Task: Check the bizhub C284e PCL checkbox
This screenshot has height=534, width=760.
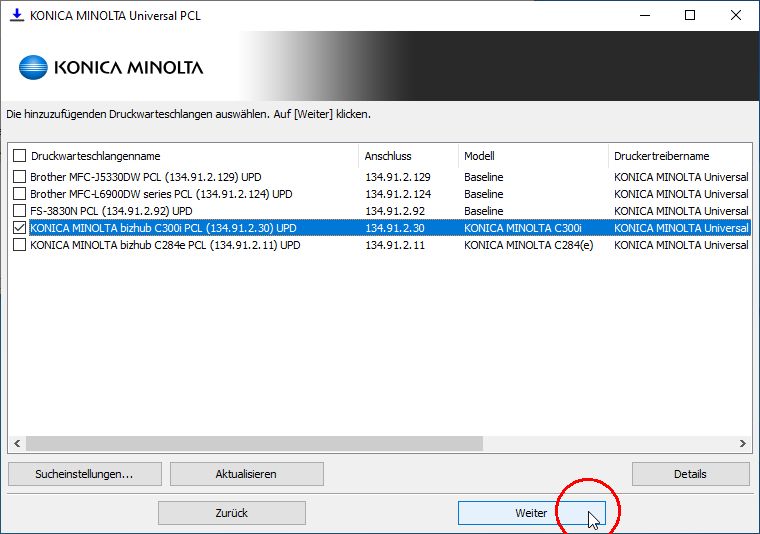Action: pos(19,245)
